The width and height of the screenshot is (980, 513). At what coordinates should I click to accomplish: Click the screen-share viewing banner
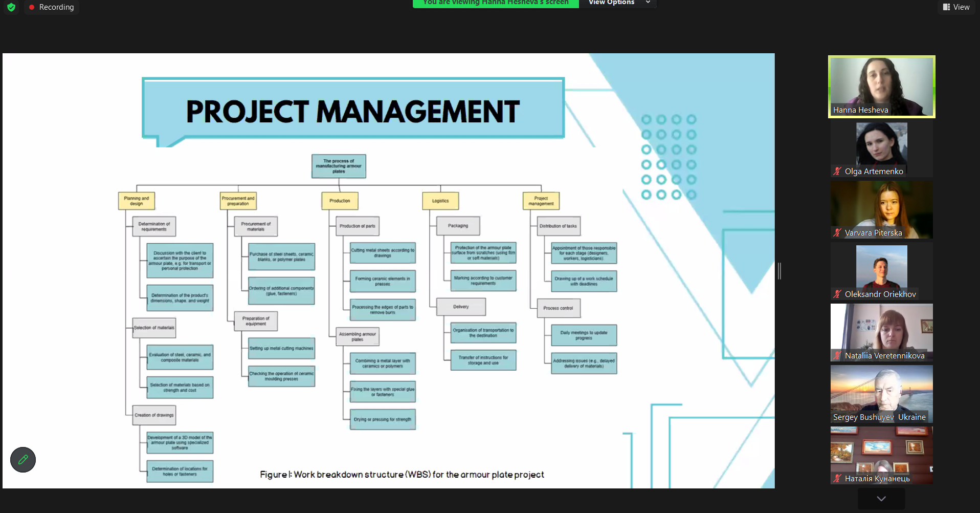(x=496, y=3)
